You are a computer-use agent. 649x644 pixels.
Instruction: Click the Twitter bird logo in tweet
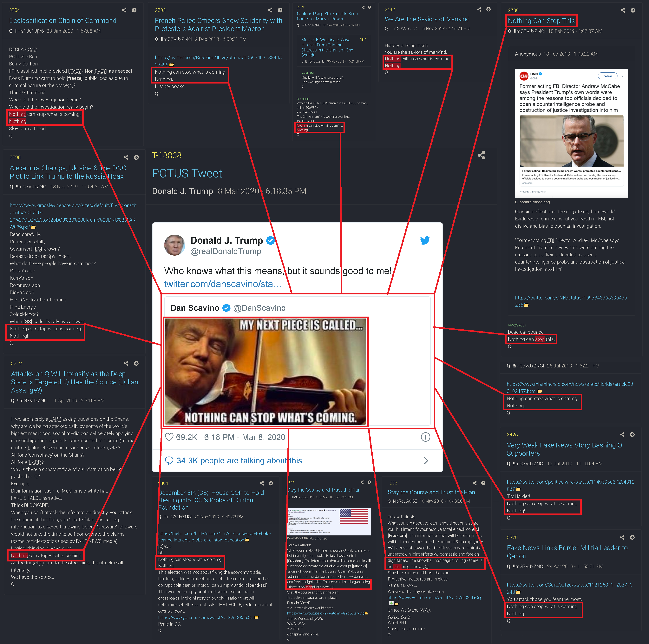[x=425, y=240]
